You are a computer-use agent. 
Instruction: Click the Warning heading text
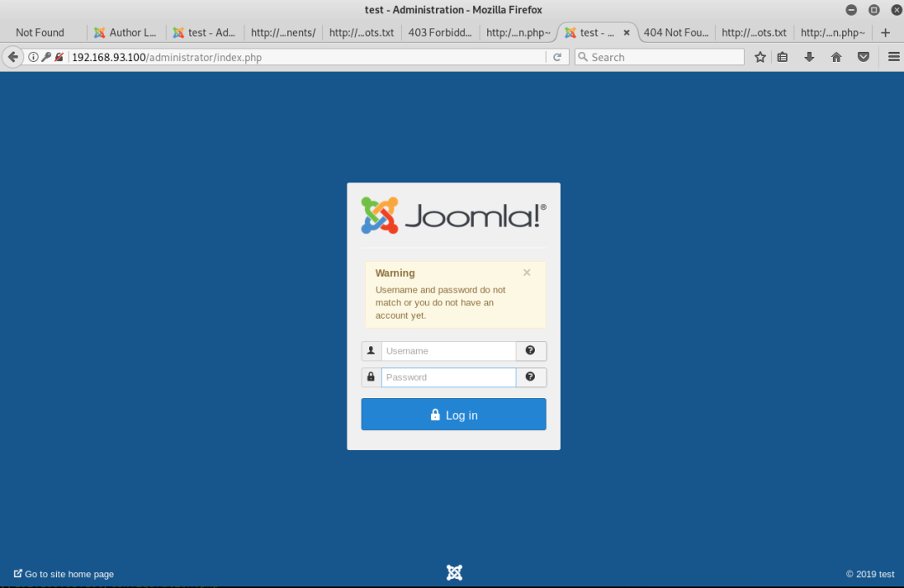(395, 273)
